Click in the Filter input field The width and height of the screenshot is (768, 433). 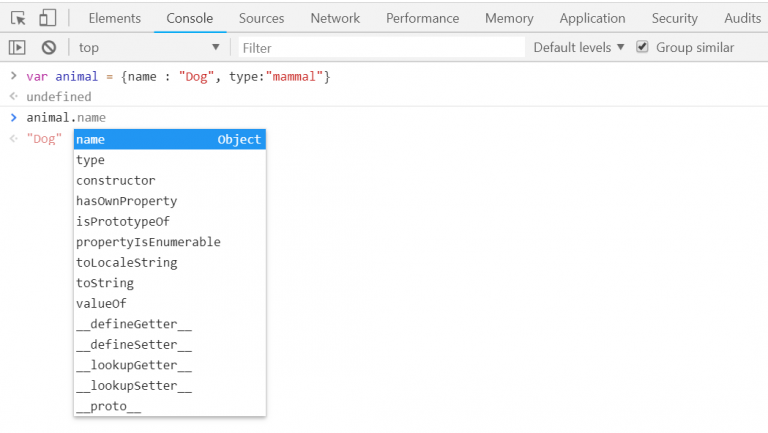click(x=380, y=47)
